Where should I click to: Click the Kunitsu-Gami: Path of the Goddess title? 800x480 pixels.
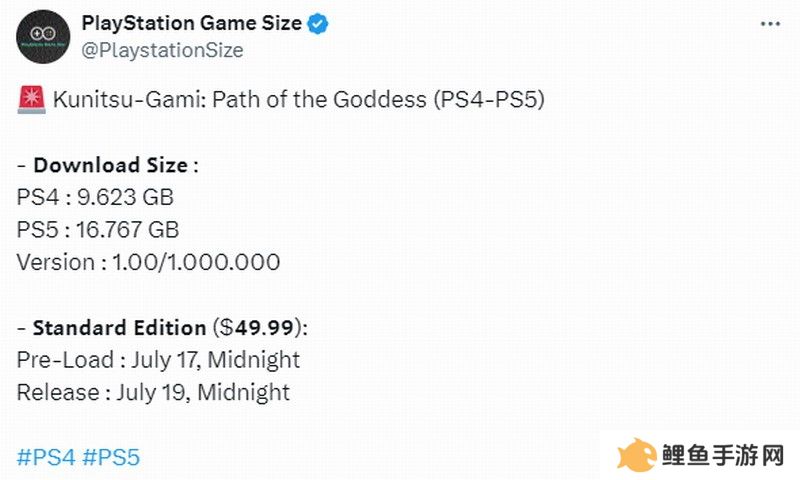coord(240,99)
